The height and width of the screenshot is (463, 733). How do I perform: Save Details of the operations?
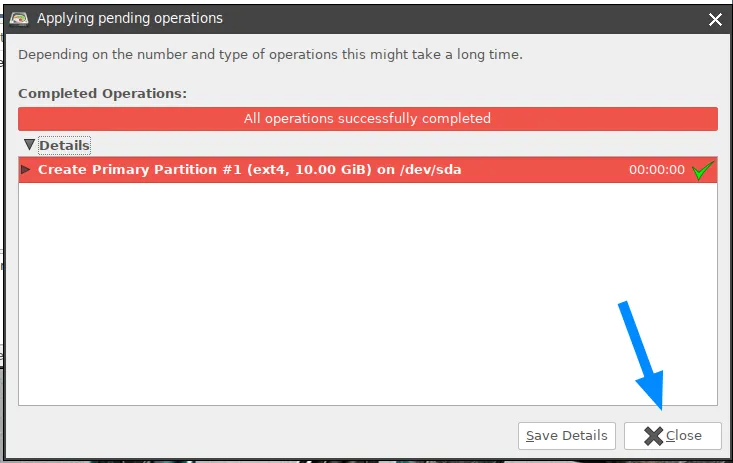(567, 435)
